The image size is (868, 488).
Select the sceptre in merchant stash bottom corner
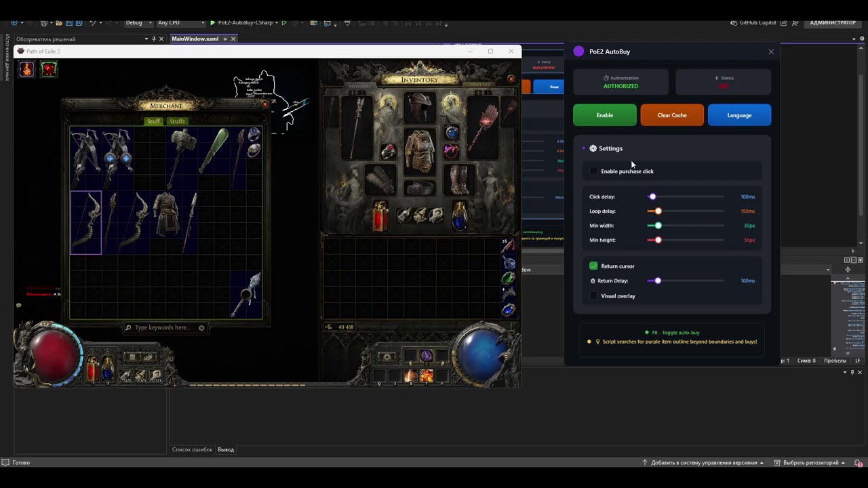246,295
